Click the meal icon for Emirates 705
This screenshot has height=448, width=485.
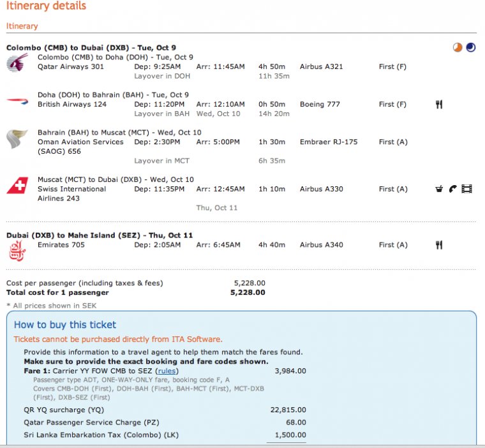tap(439, 245)
